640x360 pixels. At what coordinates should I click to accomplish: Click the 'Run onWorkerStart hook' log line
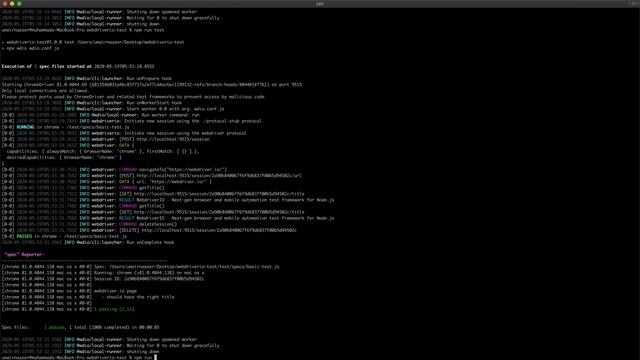[x=91, y=103]
